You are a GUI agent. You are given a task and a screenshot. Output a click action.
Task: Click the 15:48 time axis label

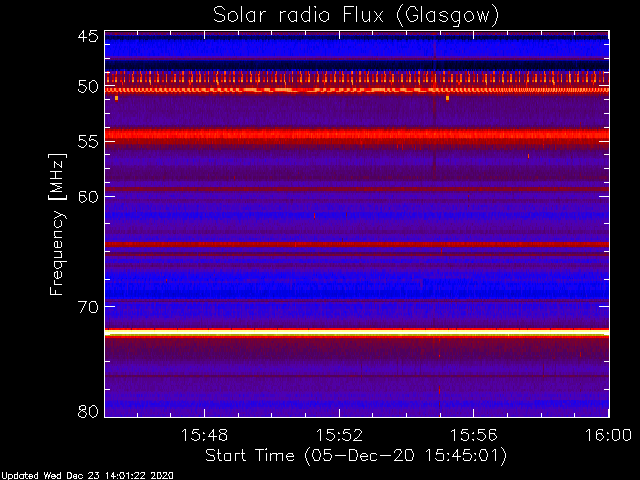tap(204, 436)
